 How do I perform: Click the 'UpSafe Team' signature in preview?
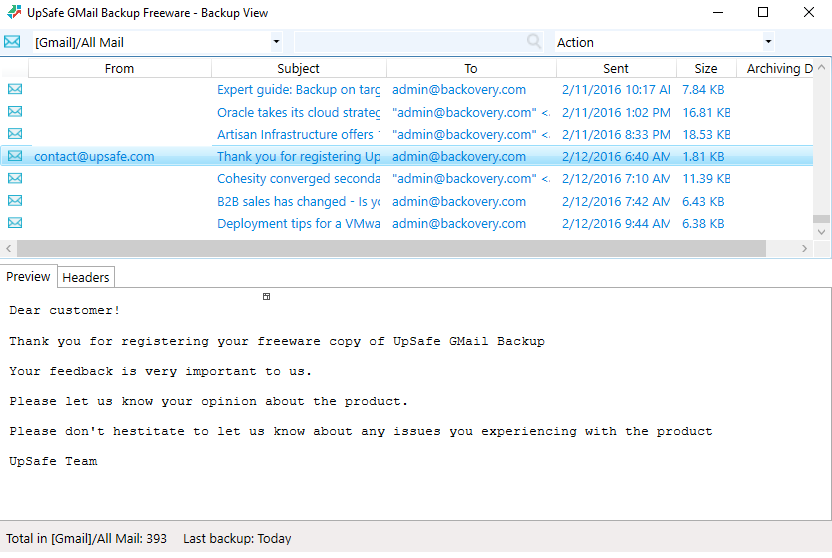[53, 461]
